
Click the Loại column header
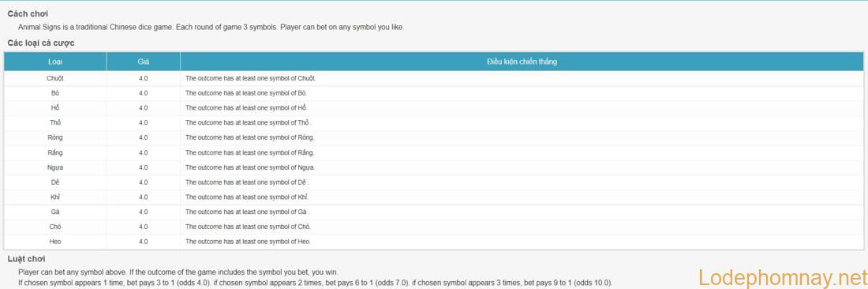click(x=54, y=62)
